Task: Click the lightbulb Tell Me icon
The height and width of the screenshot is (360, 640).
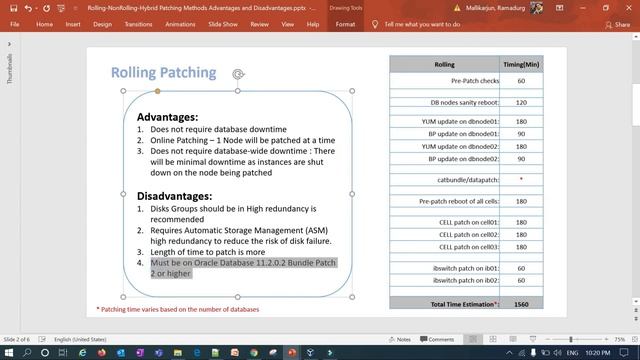Action: (x=375, y=24)
